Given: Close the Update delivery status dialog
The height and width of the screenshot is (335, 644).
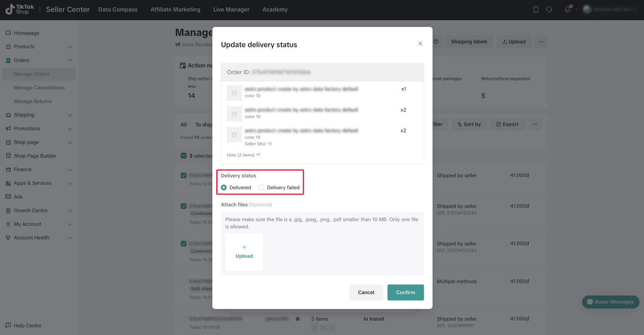Looking at the screenshot, I should (x=420, y=44).
